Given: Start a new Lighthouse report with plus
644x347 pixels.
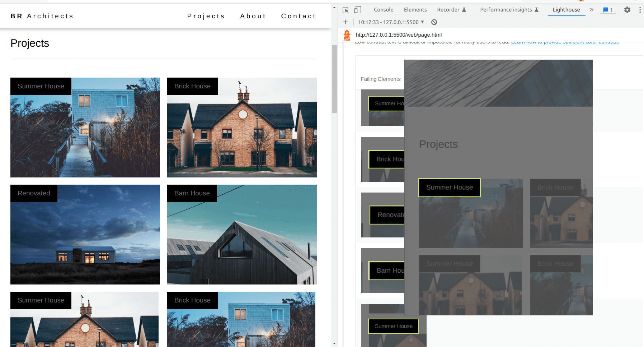Looking at the screenshot, I should pyautogui.click(x=345, y=22).
